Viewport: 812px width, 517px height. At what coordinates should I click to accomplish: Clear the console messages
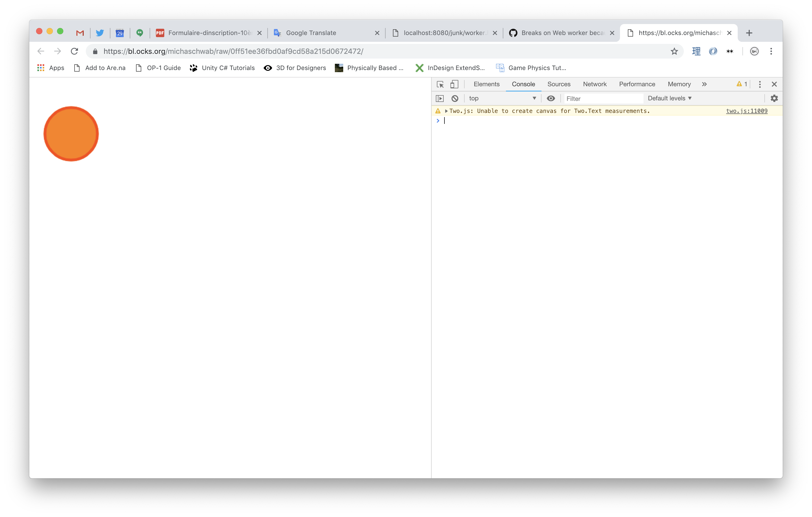click(x=455, y=98)
